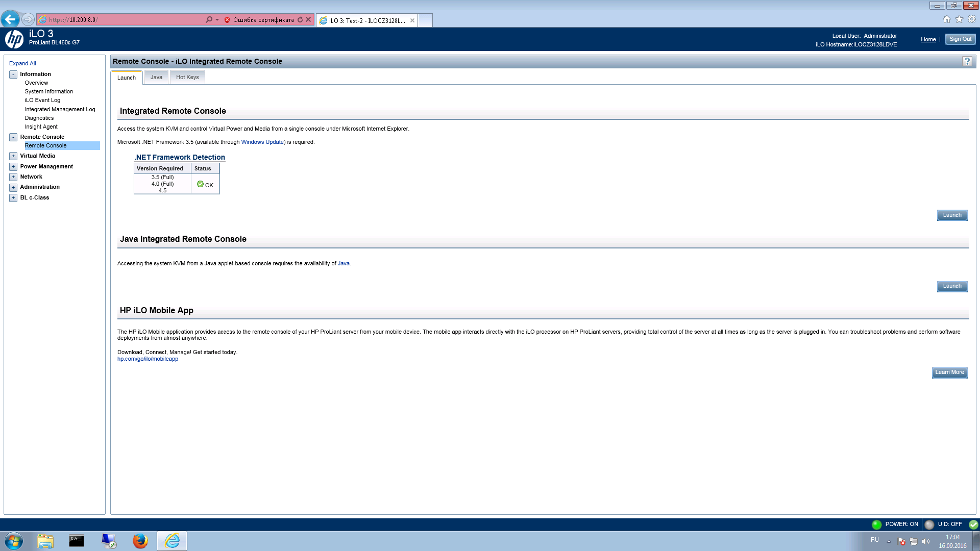This screenshot has height=551, width=980.
Task: Click the .NET status OK icon
Action: pyautogui.click(x=200, y=184)
